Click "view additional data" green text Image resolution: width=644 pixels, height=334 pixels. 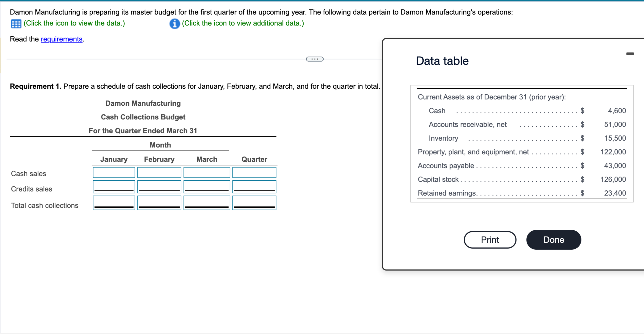(243, 23)
